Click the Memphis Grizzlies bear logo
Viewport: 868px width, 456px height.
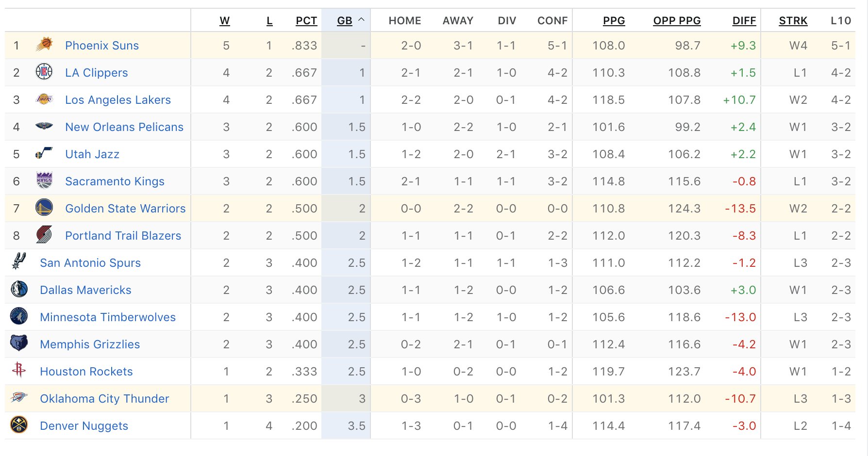tap(19, 343)
